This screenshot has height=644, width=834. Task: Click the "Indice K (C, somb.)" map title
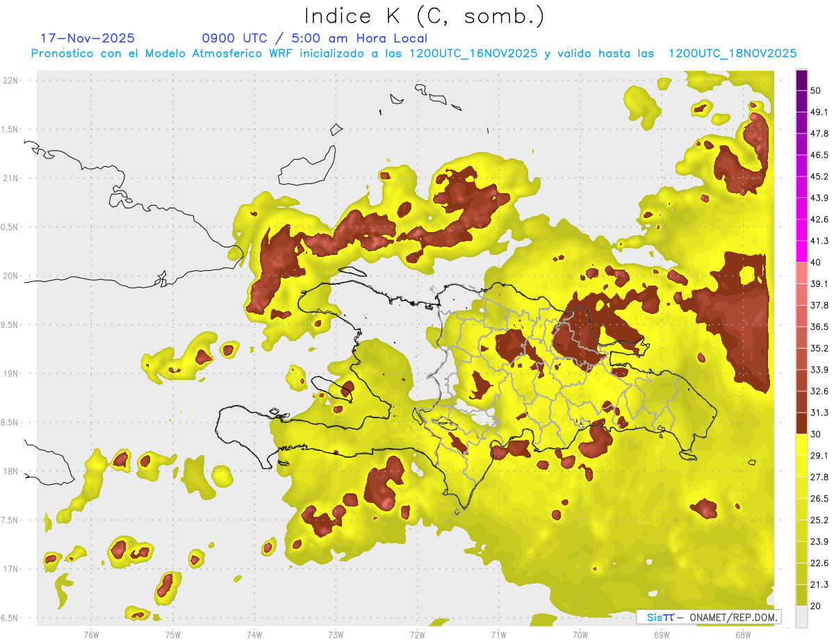click(x=425, y=16)
